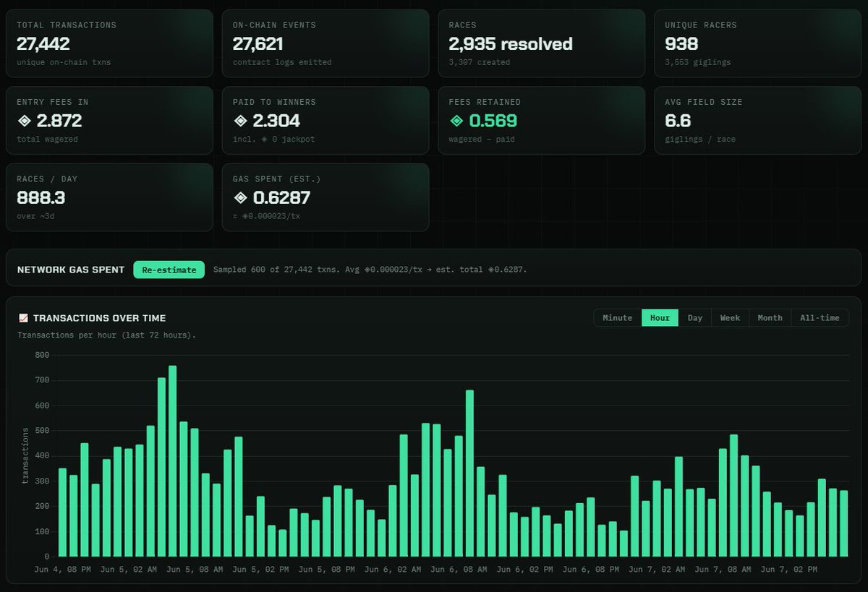Click the ETH diamond icon in Entry Fees In
The height and width of the screenshot is (592, 868).
point(24,121)
